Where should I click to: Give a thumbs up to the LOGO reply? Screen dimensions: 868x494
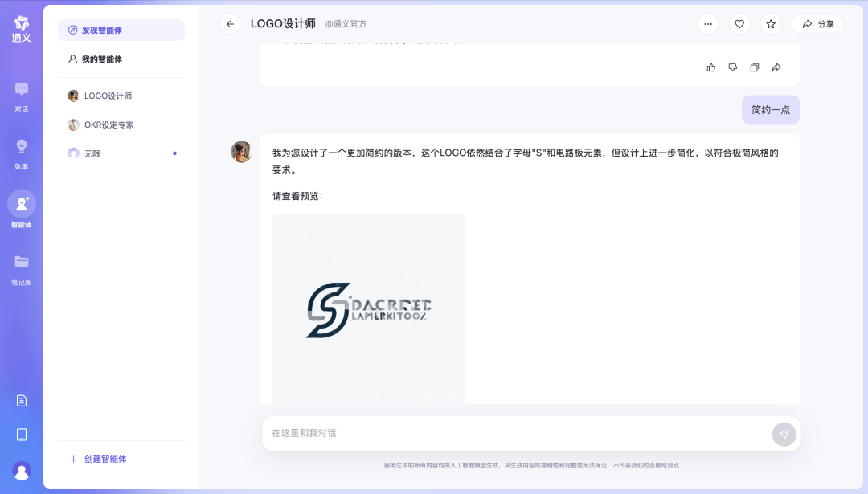(710, 67)
